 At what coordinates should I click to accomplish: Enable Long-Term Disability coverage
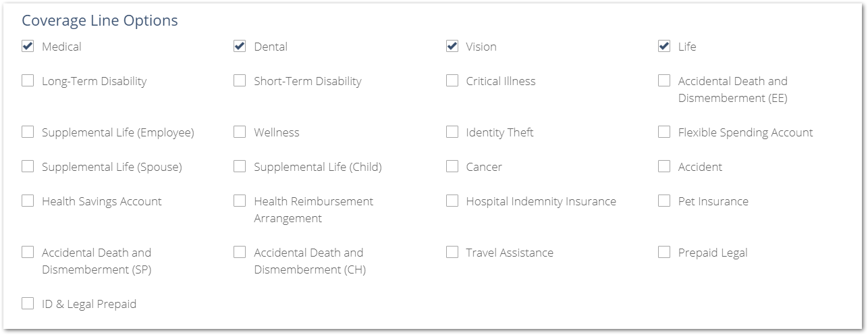coord(28,80)
